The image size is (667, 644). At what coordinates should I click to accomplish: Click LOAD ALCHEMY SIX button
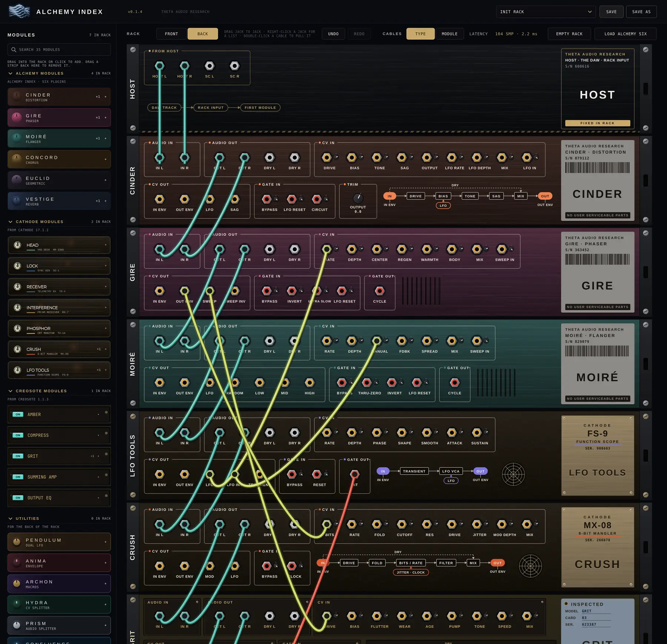coord(625,34)
